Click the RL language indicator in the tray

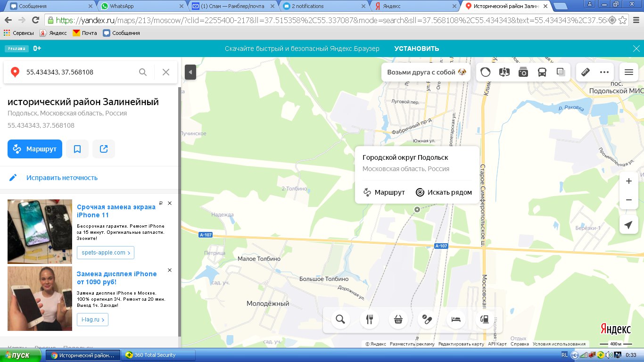click(x=565, y=355)
